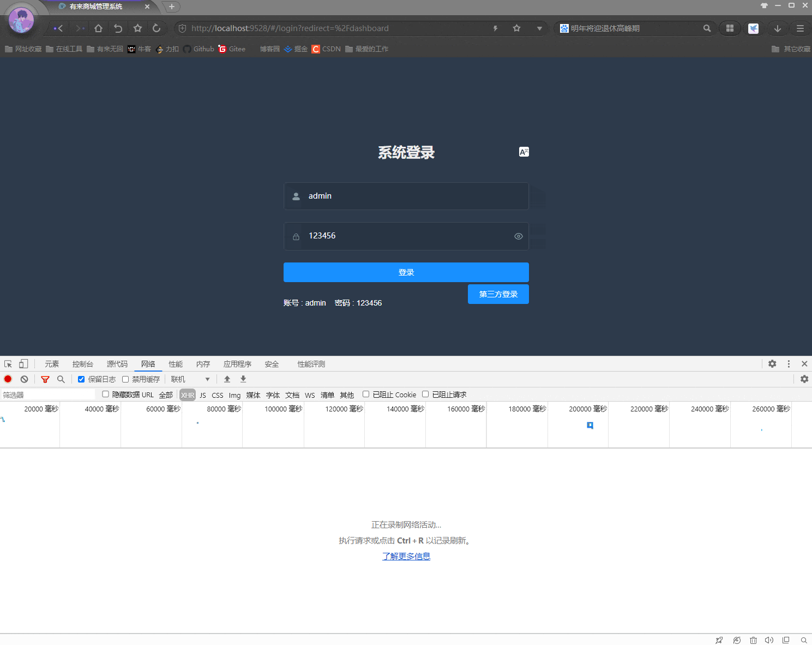Uncheck the 保留日志 checkbox

coord(81,379)
